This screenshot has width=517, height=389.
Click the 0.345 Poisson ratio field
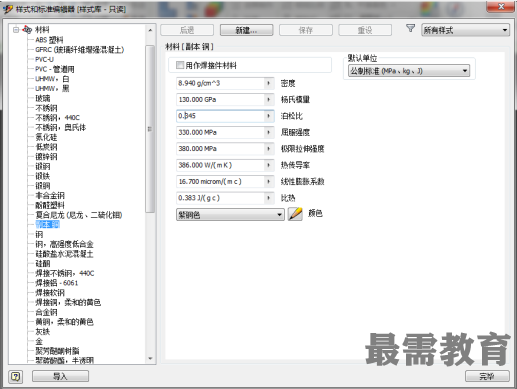click(220, 116)
